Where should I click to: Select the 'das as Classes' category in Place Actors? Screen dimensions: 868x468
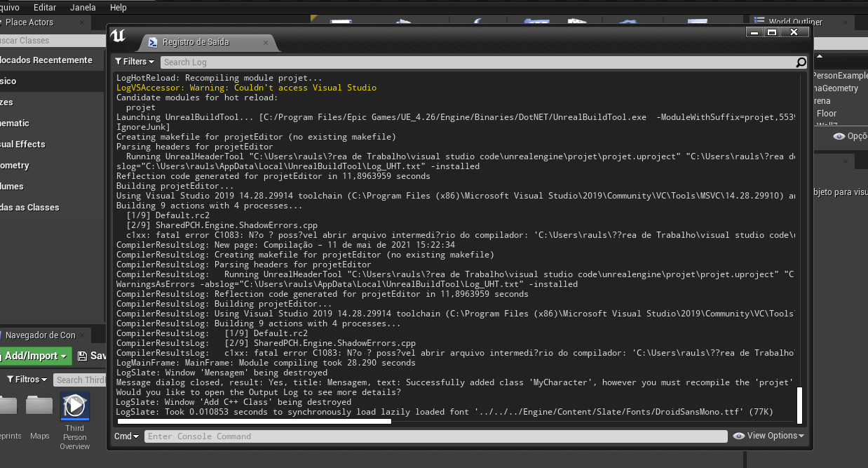(52, 208)
